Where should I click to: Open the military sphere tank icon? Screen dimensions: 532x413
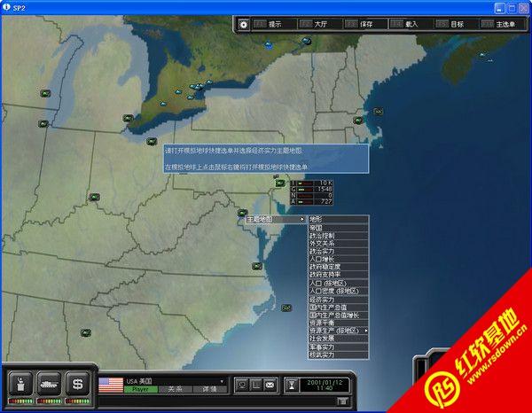coord(49,384)
